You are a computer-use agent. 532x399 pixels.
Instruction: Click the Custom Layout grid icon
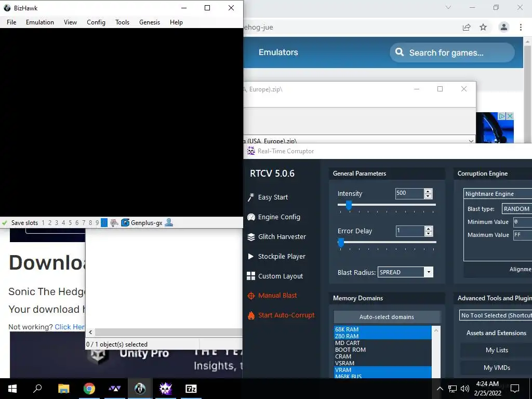click(251, 276)
